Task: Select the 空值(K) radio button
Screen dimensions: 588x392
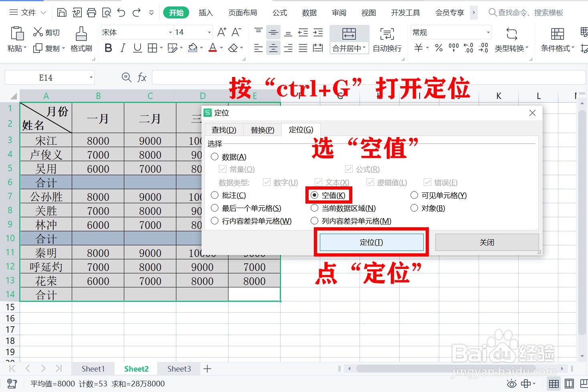Action: coord(315,195)
